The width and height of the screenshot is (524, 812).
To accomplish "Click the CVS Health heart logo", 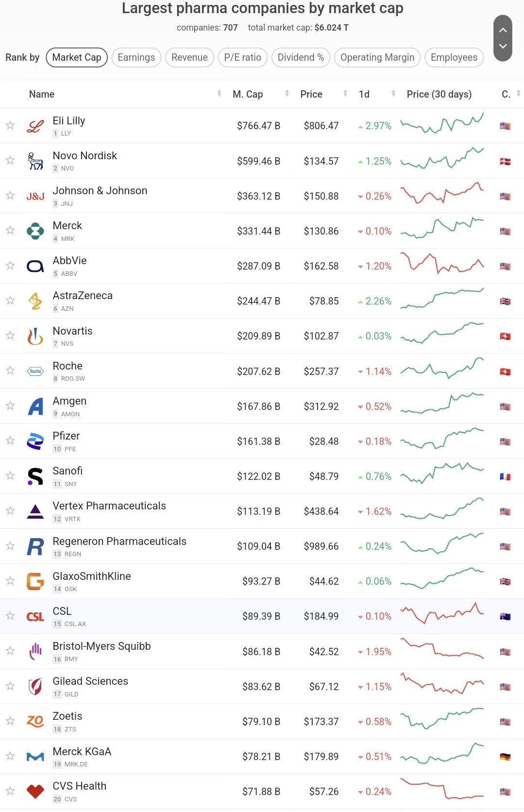I will 35,792.
